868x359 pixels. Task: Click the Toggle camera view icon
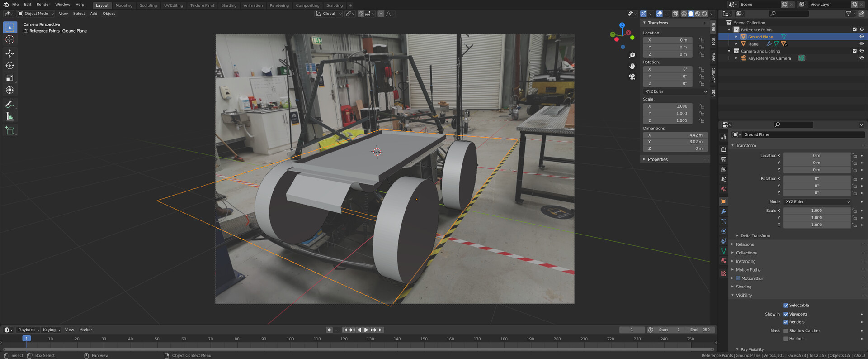(x=632, y=77)
